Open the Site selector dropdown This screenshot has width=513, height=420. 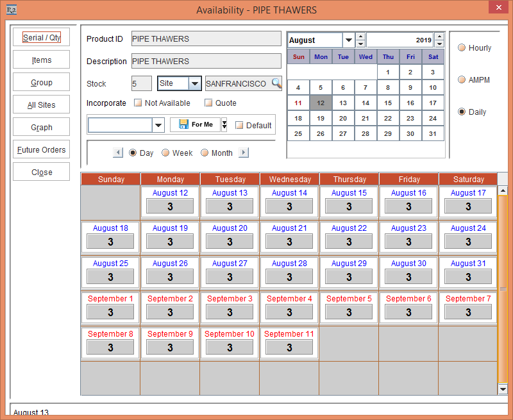pos(195,83)
